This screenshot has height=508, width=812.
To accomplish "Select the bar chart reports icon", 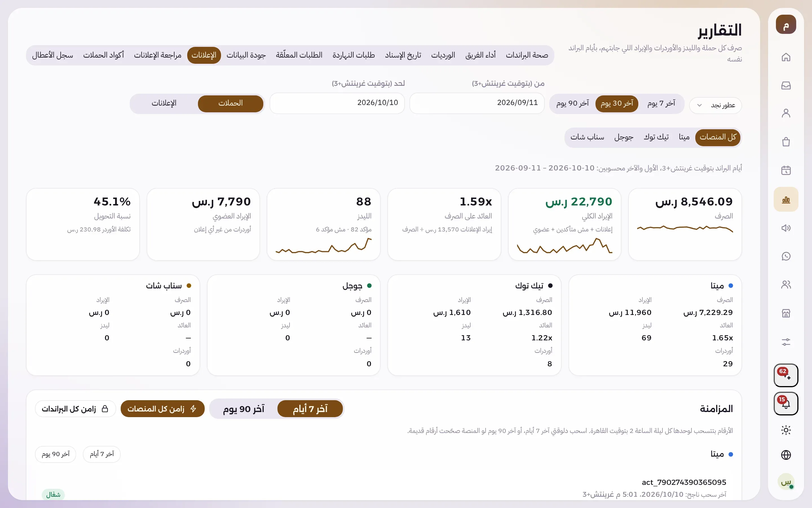I will point(786,200).
